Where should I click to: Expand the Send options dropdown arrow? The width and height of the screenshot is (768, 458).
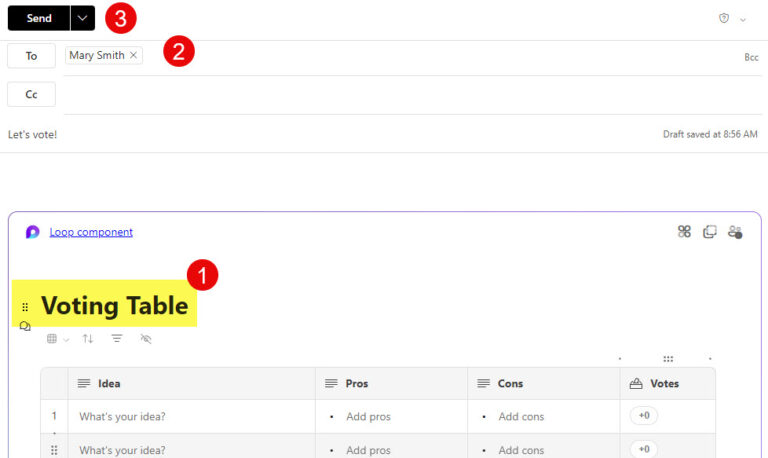tap(82, 18)
